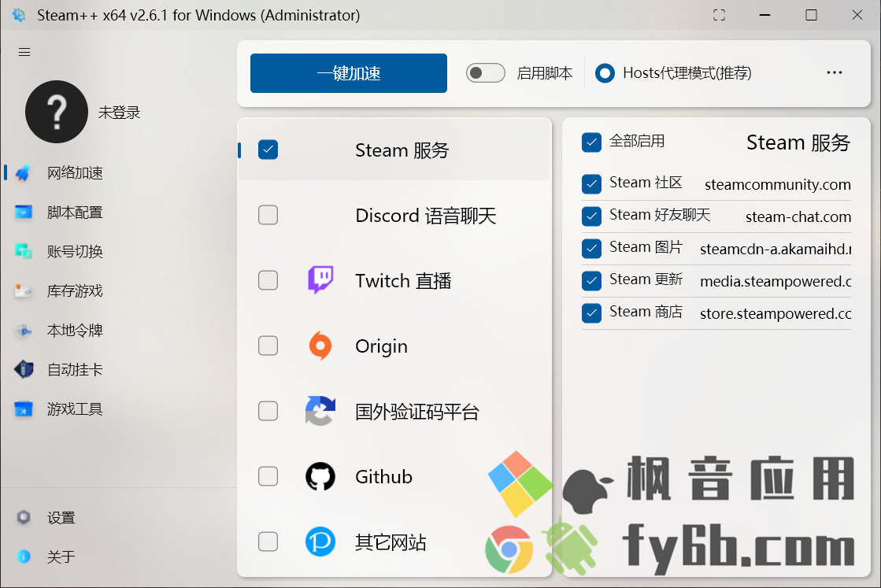The image size is (881, 588).
Task: Click the 一键加速 button
Action: tap(349, 73)
